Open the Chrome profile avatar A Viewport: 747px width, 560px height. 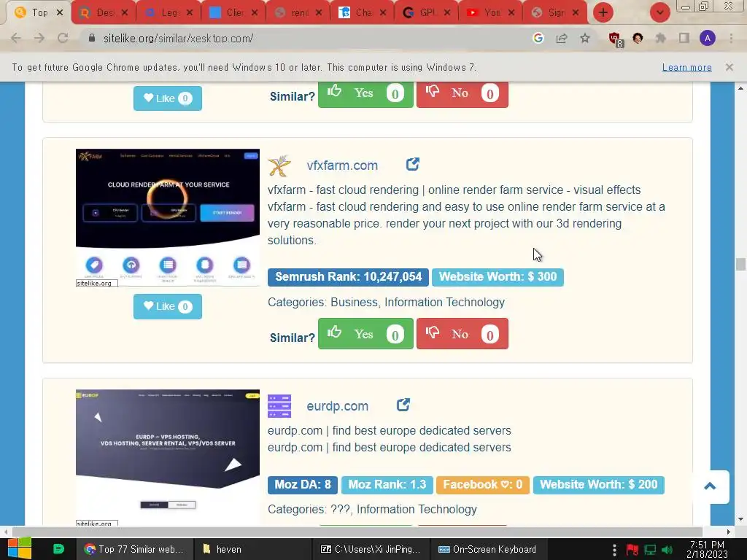pos(708,39)
